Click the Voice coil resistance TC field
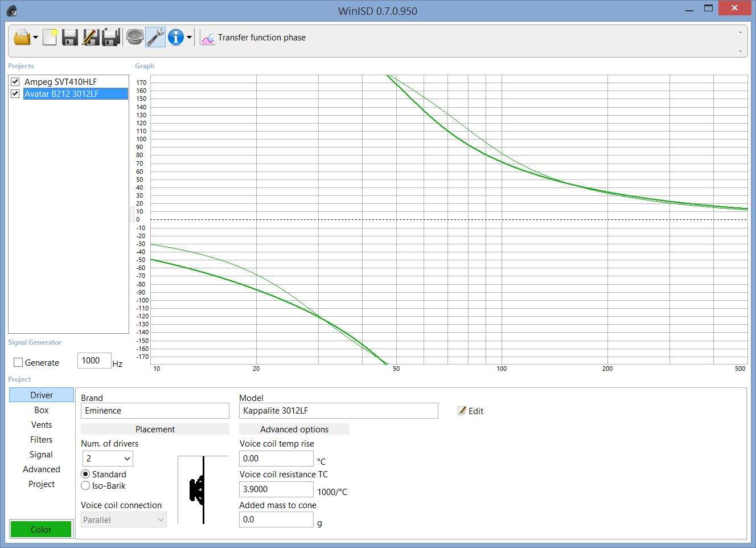This screenshot has height=548, width=756. [276, 489]
